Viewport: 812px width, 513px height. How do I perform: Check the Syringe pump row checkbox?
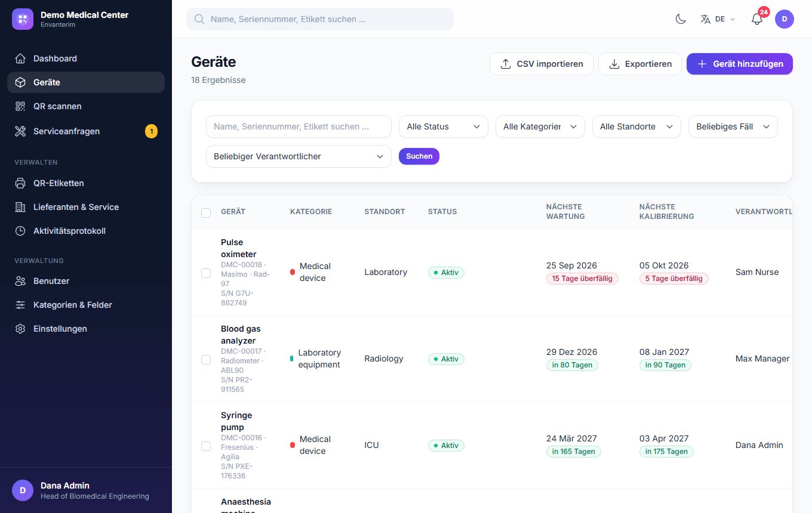[x=206, y=446]
